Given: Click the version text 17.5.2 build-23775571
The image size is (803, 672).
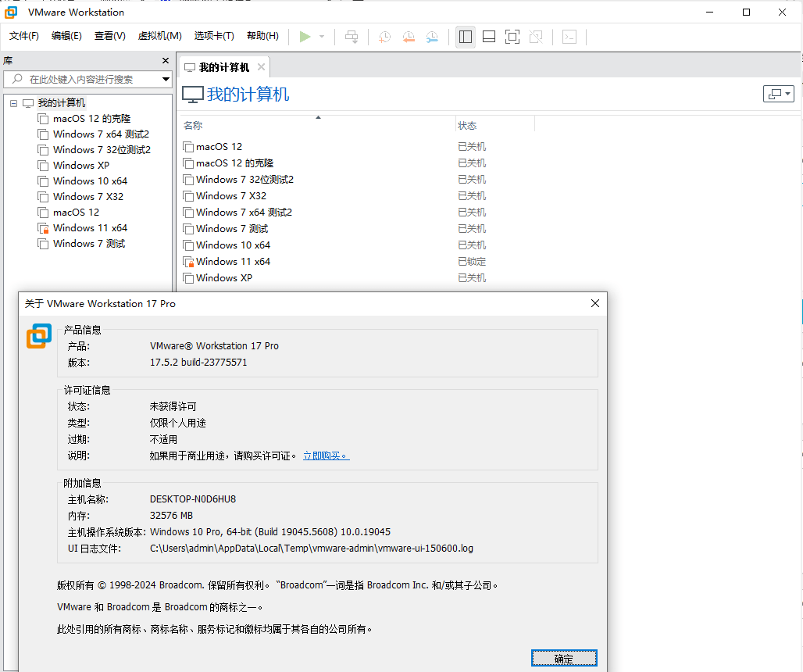Looking at the screenshot, I should tap(198, 363).
